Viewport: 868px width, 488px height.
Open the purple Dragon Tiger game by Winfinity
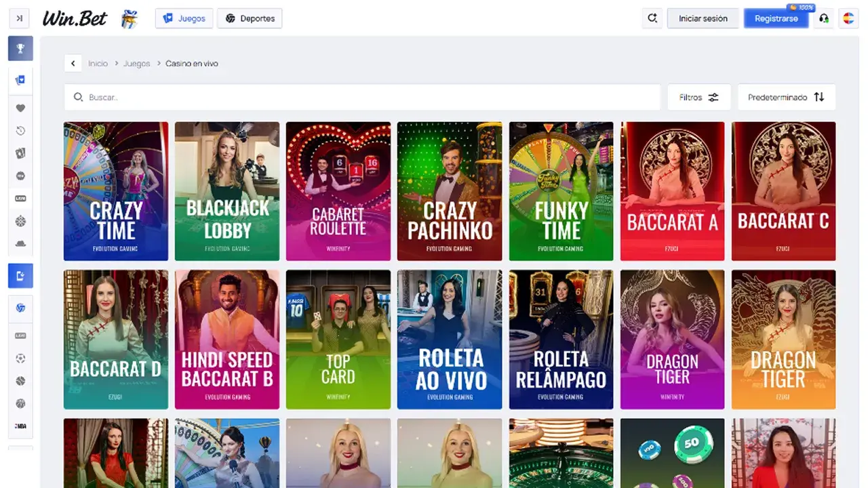672,340
